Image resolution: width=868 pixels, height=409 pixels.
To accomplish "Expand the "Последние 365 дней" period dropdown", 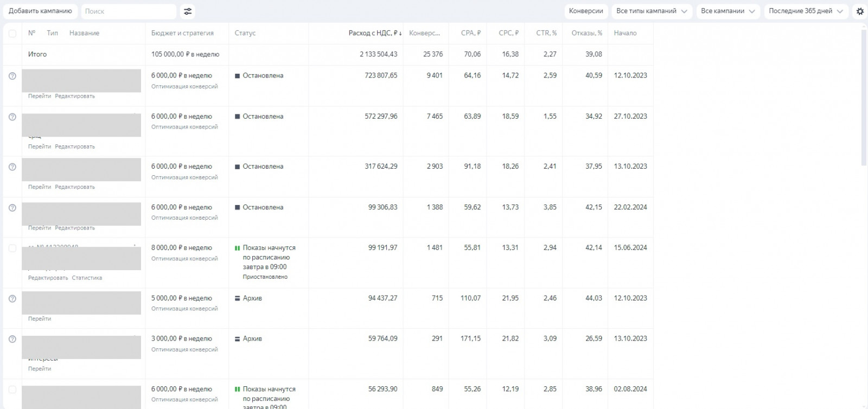I will click(805, 11).
